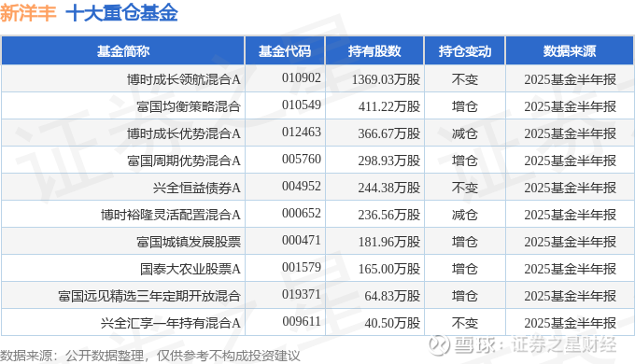Click the 基金代码 column header
Image resolution: width=635 pixels, height=364 pixels.
(x=285, y=51)
